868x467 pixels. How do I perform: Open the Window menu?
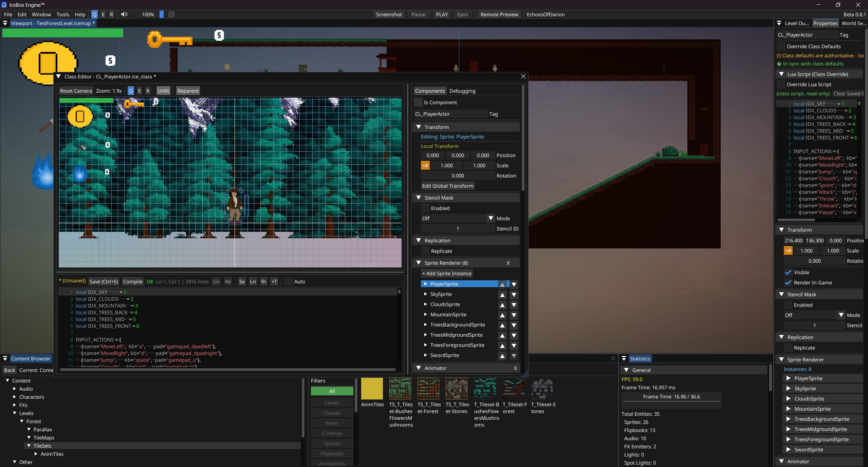point(41,15)
